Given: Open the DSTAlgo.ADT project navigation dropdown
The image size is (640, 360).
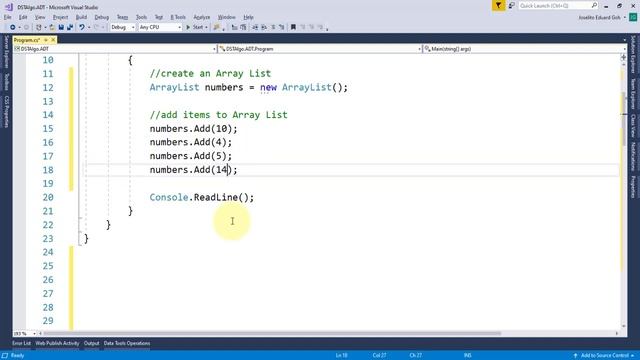Looking at the screenshot, I should point(114,49).
